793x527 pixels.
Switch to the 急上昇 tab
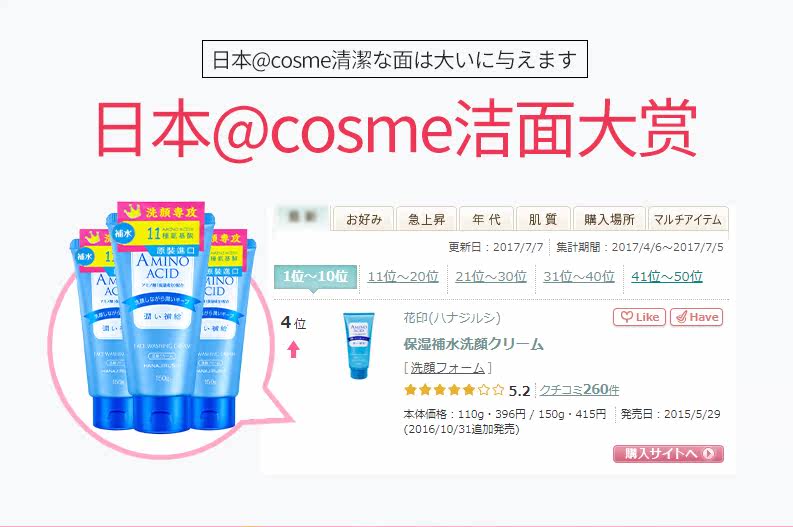click(426, 219)
